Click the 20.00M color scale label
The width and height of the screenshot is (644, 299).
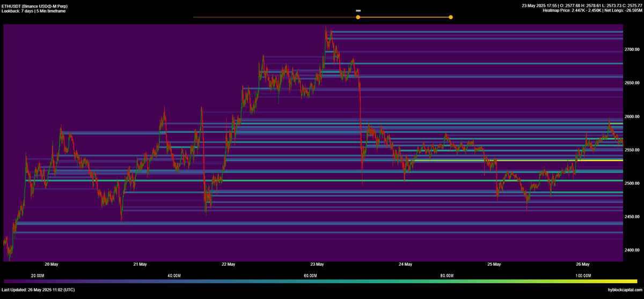pyautogui.click(x=38, y=275)
